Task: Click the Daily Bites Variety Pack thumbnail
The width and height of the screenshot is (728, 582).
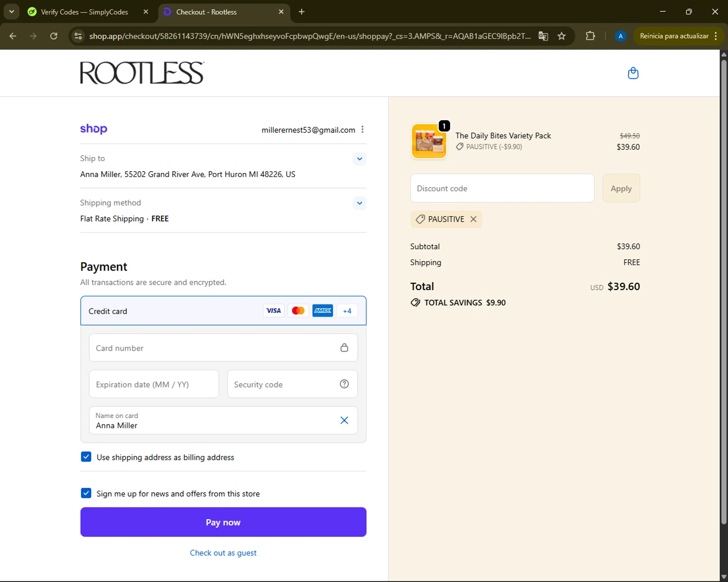Action: pyautogui.click(x=429, y=141)
